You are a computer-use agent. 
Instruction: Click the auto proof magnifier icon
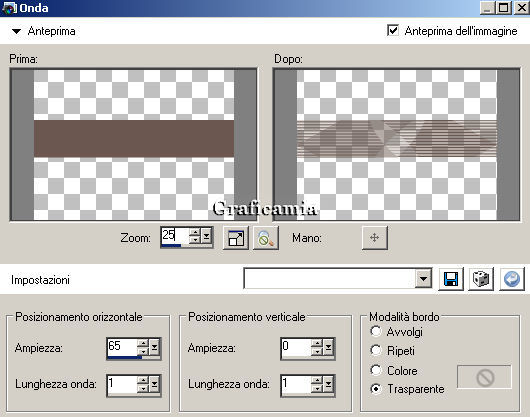coord(266,238)
